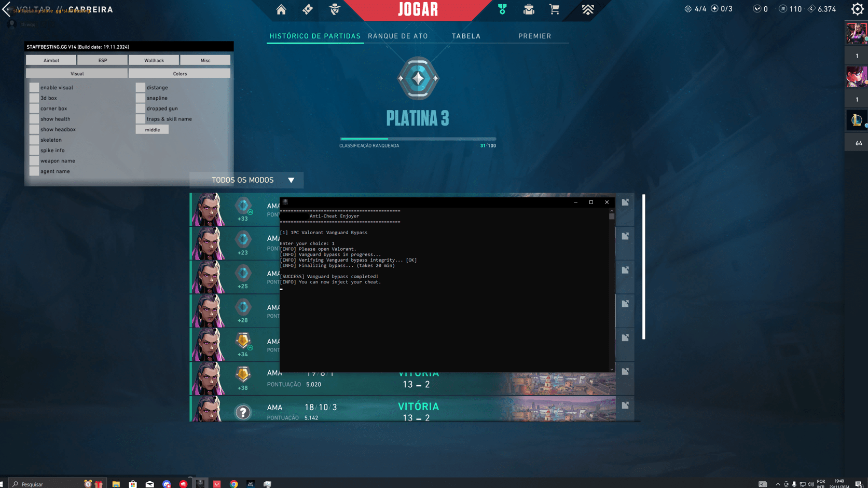The height and width of the screenshot is (488, 868).
Task: Open the agents icon in the top bar
Action: tap(335, 9)
